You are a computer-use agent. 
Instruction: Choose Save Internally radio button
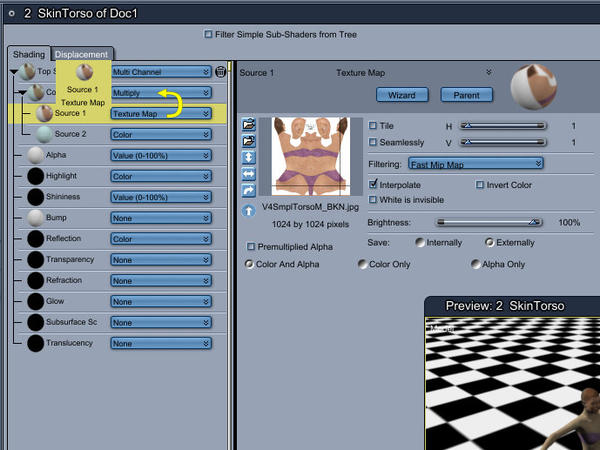[420, 242]
